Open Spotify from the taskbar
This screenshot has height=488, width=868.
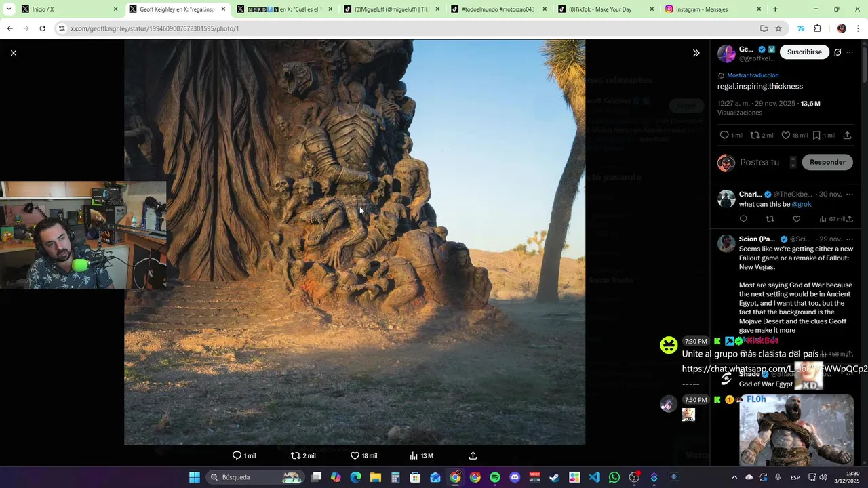pos(495,477)
